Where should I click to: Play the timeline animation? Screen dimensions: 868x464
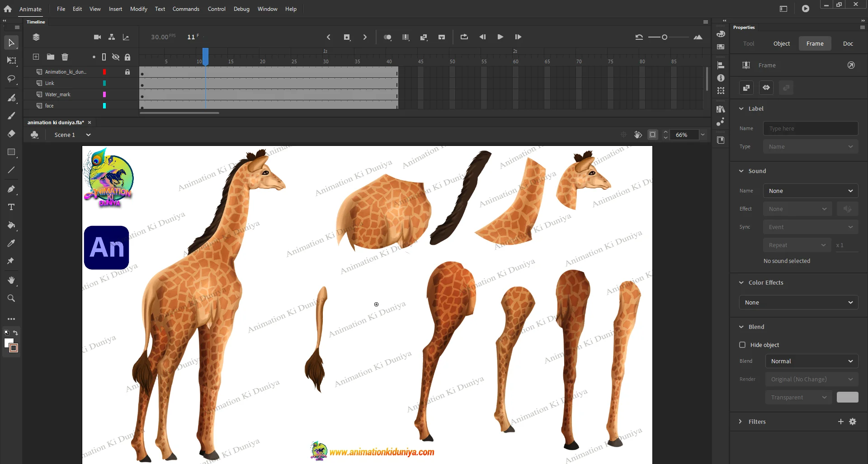click(x=500, y=37)
